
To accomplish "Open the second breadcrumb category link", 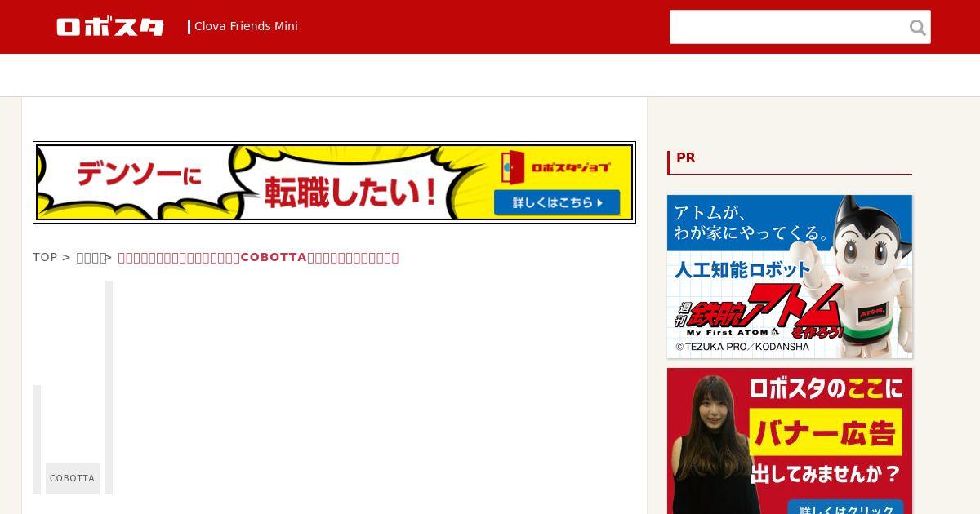I will point(91,258).
